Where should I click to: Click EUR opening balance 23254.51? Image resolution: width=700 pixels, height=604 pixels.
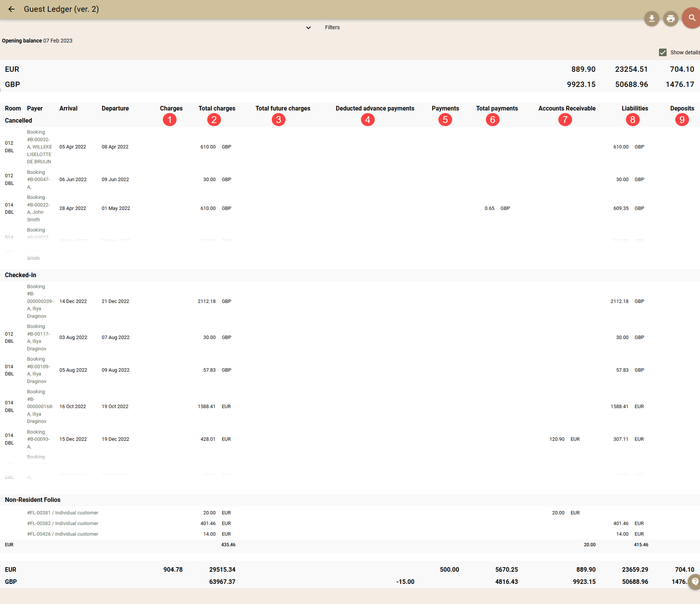point(631,69)
